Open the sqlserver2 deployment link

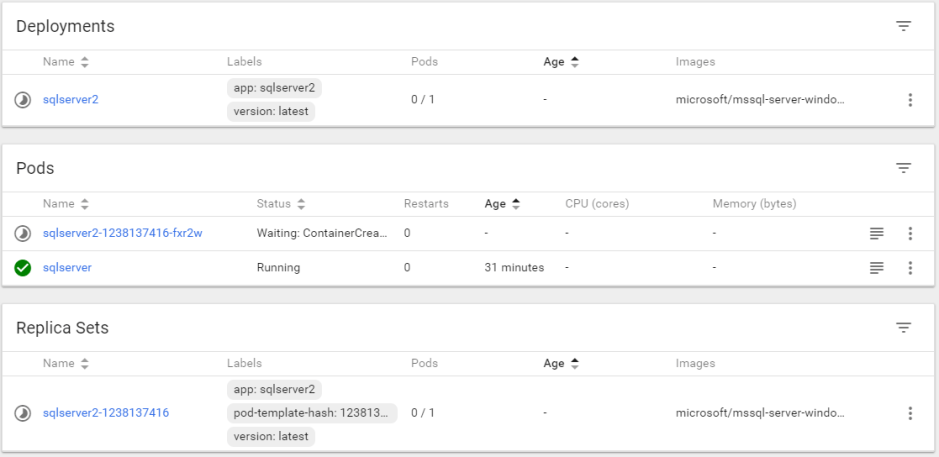click(70, 100)
